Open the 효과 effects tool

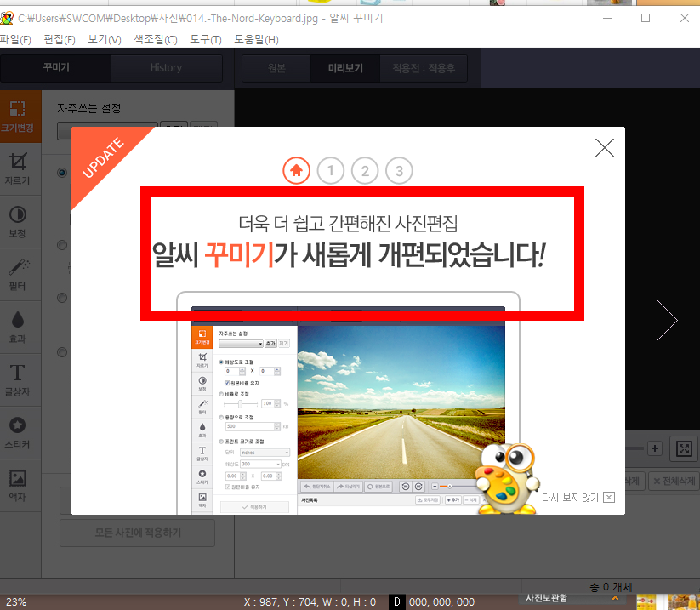point(18,328)
